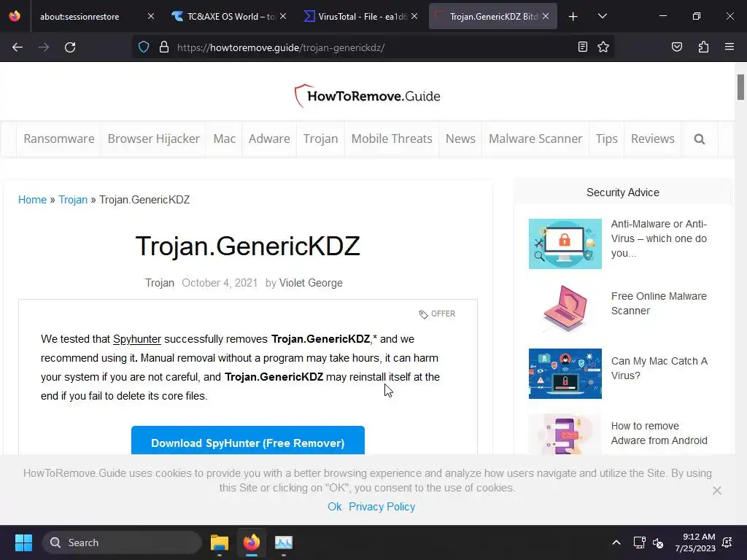Click the muted volume tray icon
747x560 pixels.
click(x=658, y=542)
